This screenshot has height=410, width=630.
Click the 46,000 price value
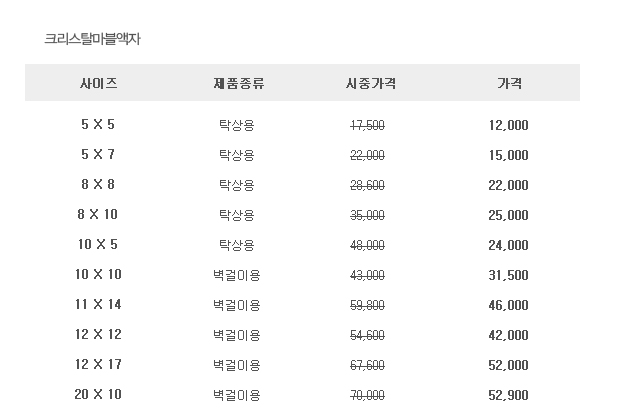[x=508, y=305]
